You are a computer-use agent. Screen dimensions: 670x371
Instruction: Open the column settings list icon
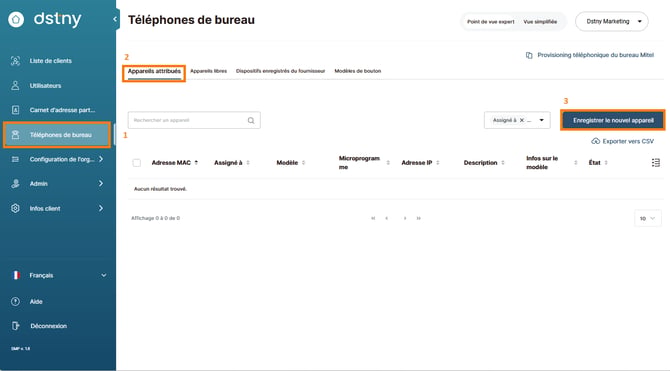655,162
